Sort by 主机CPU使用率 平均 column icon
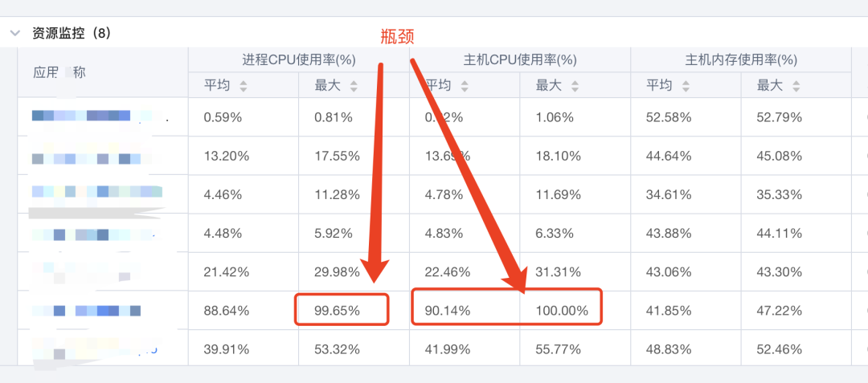Screen dimensions: 868x383 pyautogui.click(x=465, y=86)
